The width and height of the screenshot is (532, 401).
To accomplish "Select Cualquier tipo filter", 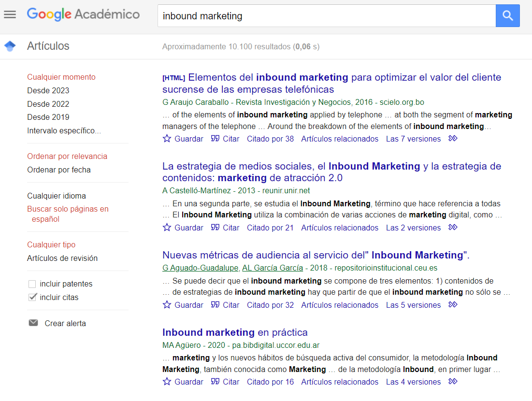I will tap(51, 244).
